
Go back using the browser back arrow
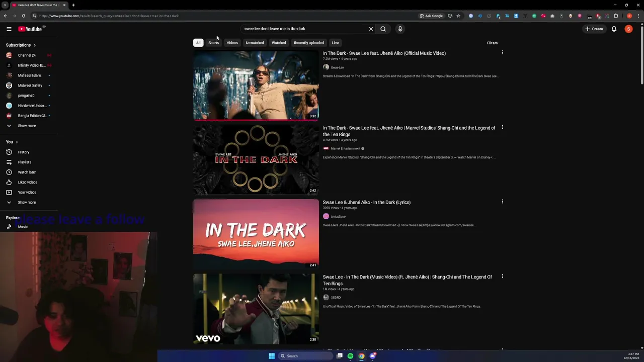click(x=6, y=16)
